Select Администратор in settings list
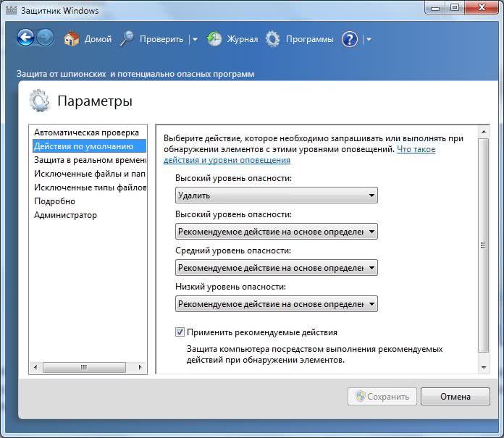This screenshot has height=438, width=504. [89, 215]
